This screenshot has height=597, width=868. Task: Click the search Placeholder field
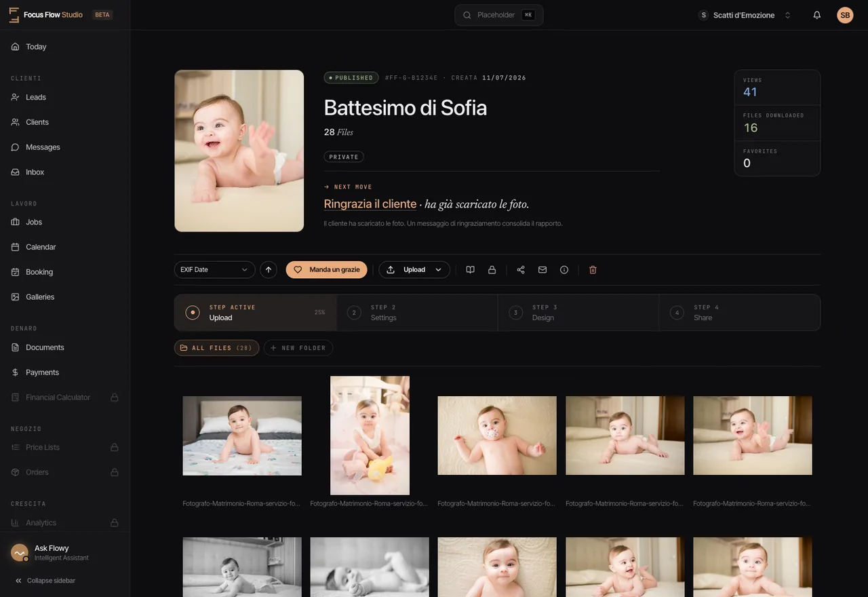[x=499, y=15]
